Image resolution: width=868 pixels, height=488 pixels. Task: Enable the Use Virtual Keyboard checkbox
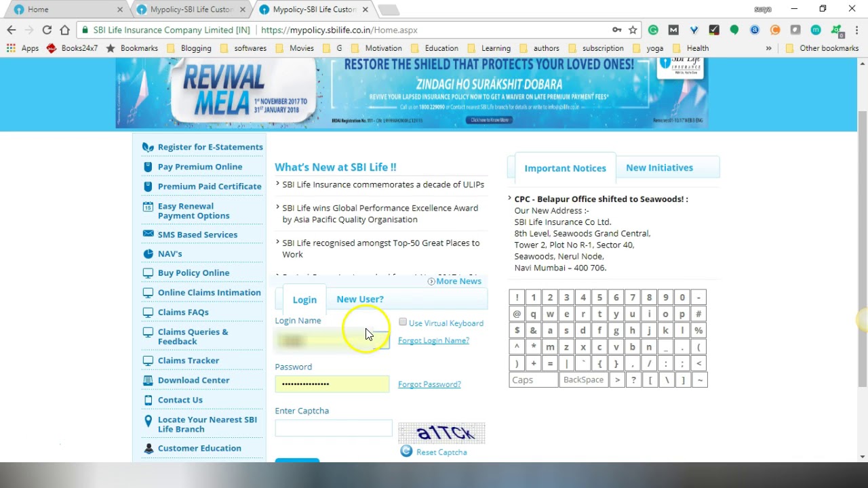point(403,322)
